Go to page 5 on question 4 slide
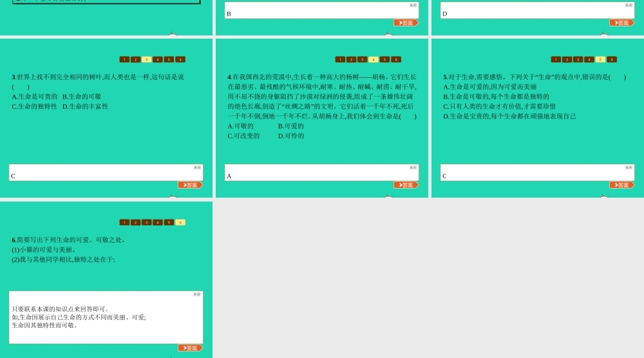The height and width of the screenshot is (358, 644). coord(384,59)
